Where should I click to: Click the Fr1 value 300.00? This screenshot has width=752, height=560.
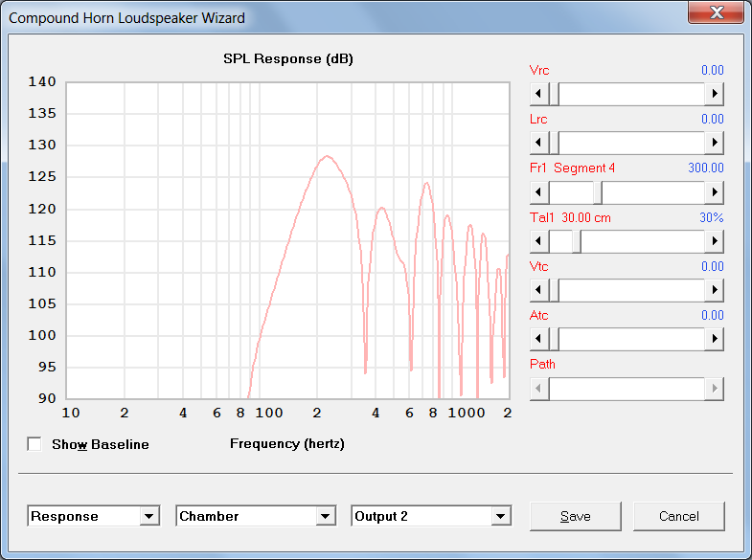pos(705,168)
